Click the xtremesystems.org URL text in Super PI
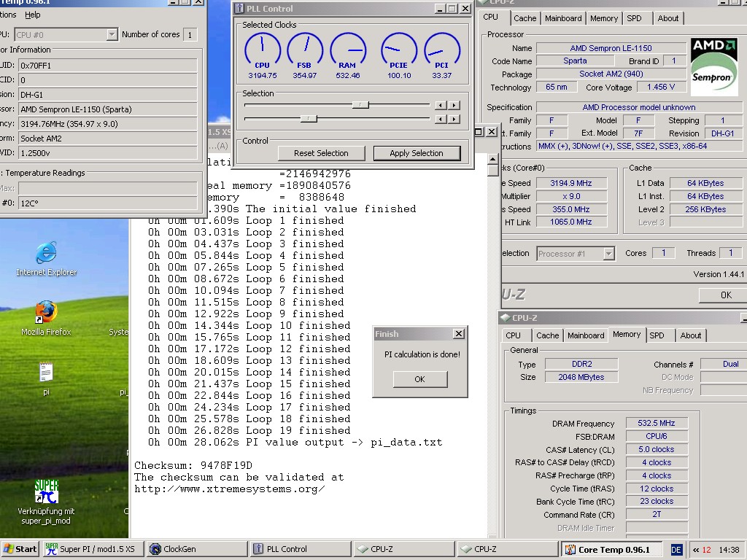 click(230, 489)
